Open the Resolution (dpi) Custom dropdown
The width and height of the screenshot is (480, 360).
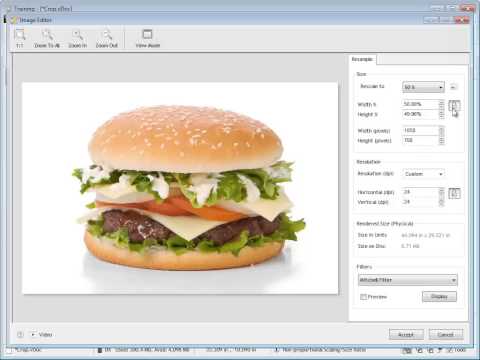tap(424, 174)
